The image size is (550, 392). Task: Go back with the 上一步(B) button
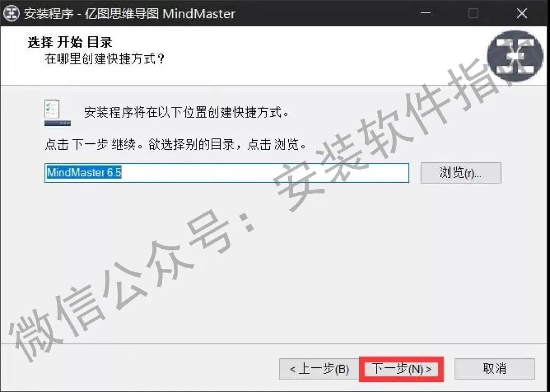coord(319,369)
